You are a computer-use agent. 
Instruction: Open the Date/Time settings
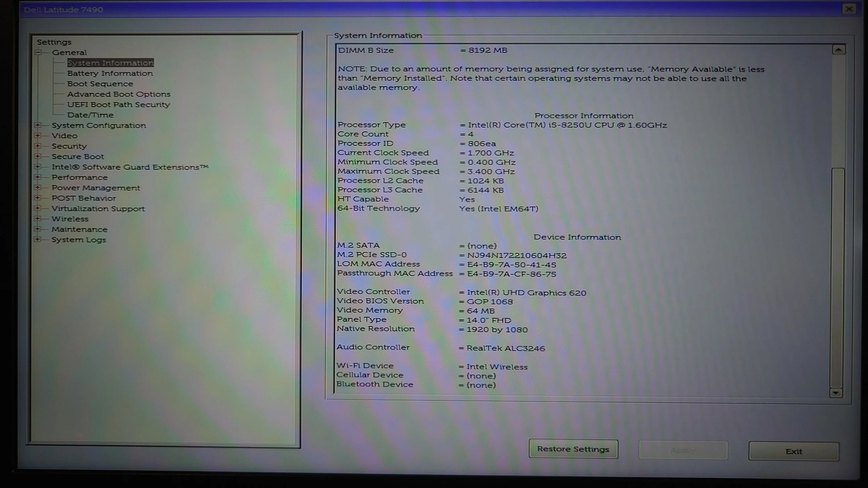[x=90, y=115]
